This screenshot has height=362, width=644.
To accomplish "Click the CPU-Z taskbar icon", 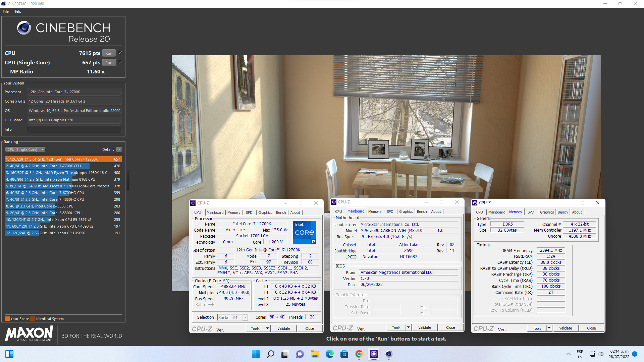I will (374, 354).
